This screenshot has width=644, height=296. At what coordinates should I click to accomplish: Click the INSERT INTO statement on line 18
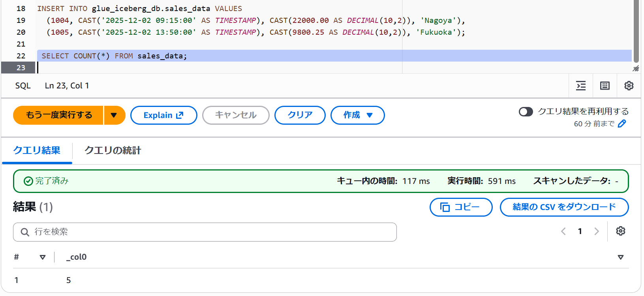(x=139, y=9)
